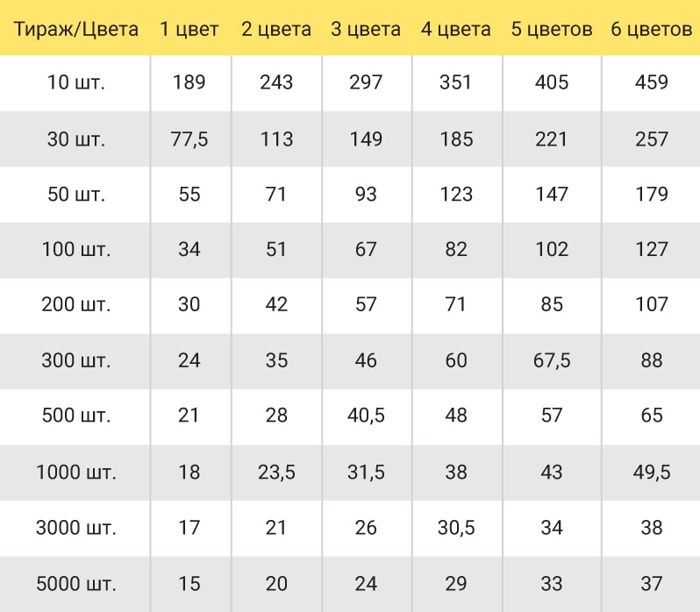Select the "5 цветов" column header
This screenshot has height=612, width=700.
click(552, 30)
